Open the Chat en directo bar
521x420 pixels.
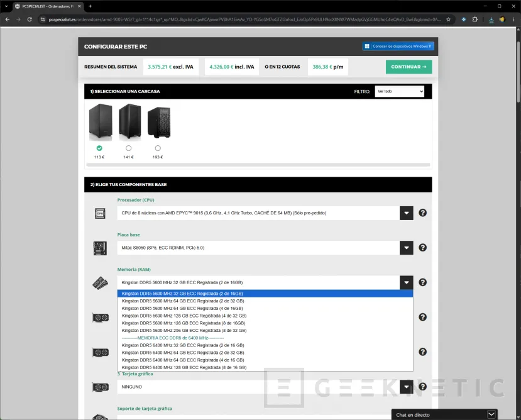pyautogui.click(x=444, y=415)
